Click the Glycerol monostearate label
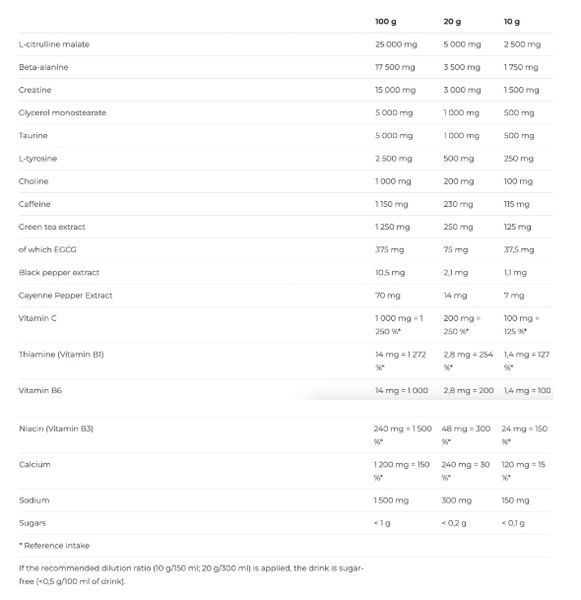This screenshot has height=600, width=581. click(62, 113)
